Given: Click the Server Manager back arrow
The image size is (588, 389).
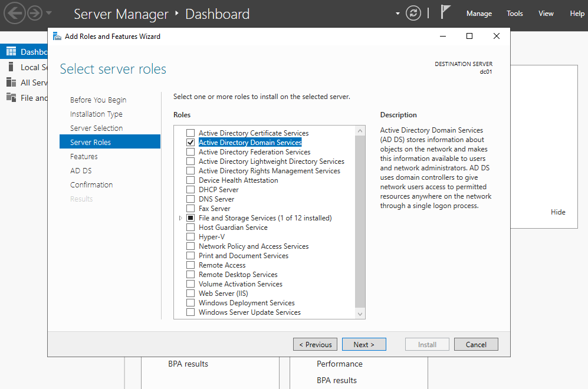Looking at the screenshot, I should pyautogui.click(x=14, y=14).
